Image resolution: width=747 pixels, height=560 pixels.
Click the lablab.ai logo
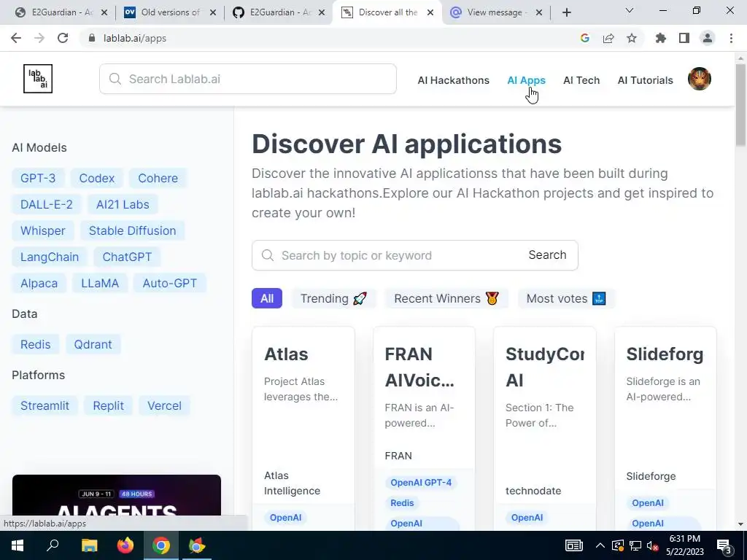(38, 79)
